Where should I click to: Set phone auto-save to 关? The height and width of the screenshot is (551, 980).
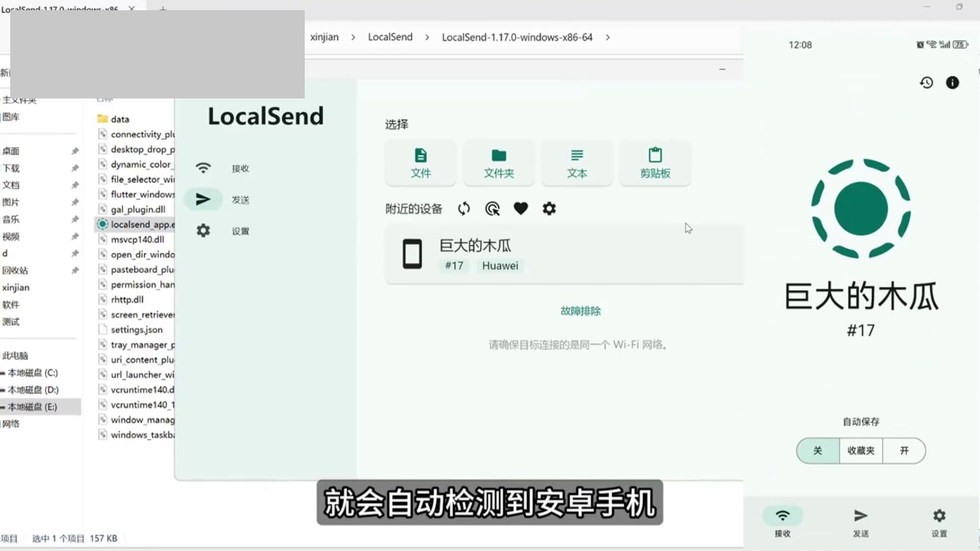pyautogui.click(x=818, y=450)
